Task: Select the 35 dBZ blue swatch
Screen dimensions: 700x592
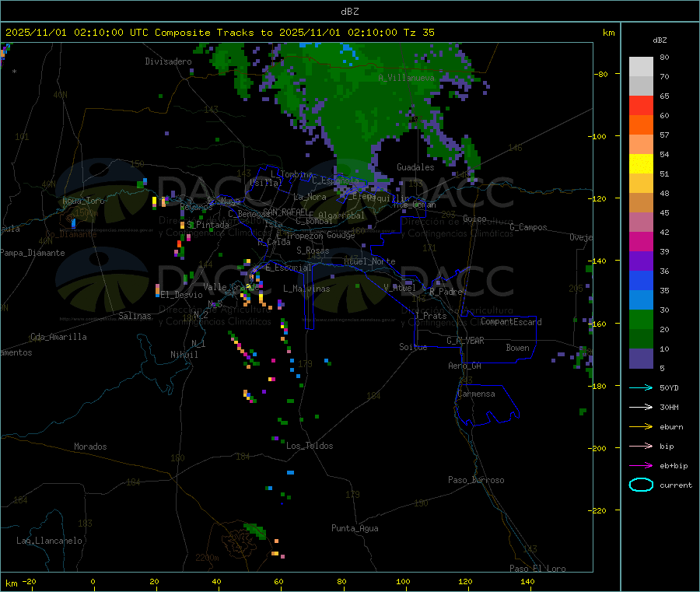Action: point(641,280)
